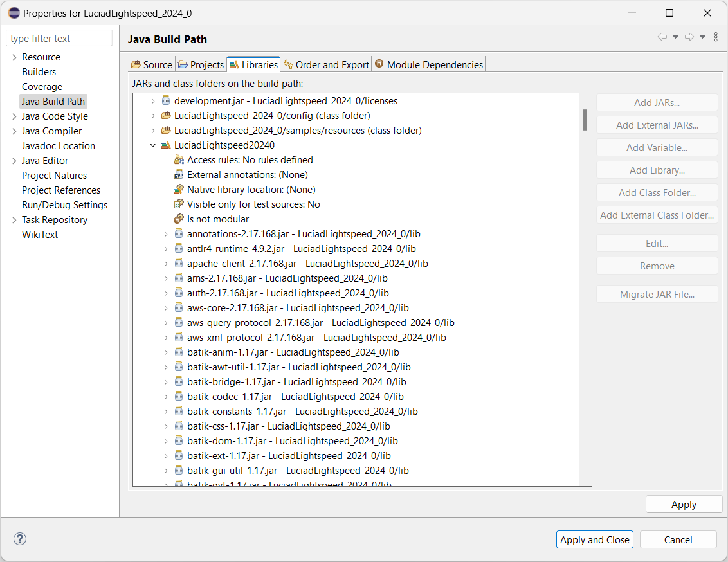
Task: Focus the type filter text field
Action: click(59, 39)
